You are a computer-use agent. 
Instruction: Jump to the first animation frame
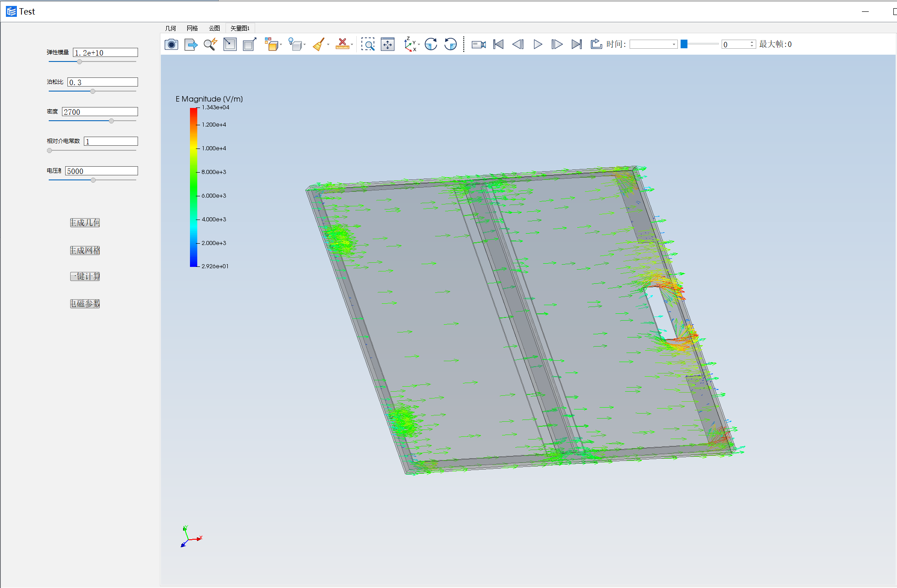point(498,44)
